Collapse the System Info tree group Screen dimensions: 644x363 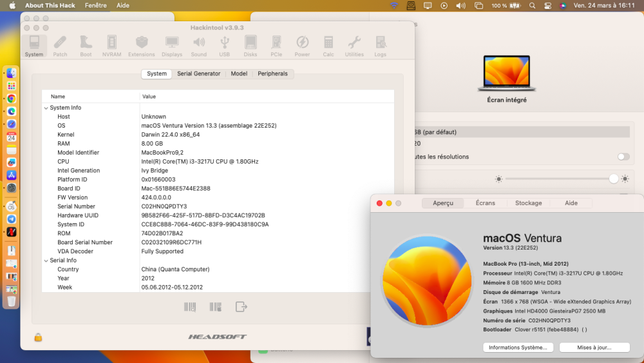(46, 108)
